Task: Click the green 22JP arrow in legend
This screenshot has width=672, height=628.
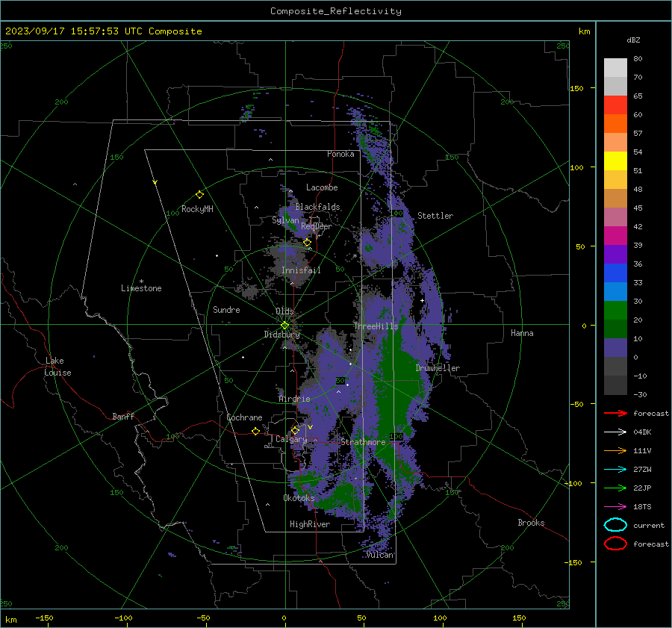Action: point(615,488)
